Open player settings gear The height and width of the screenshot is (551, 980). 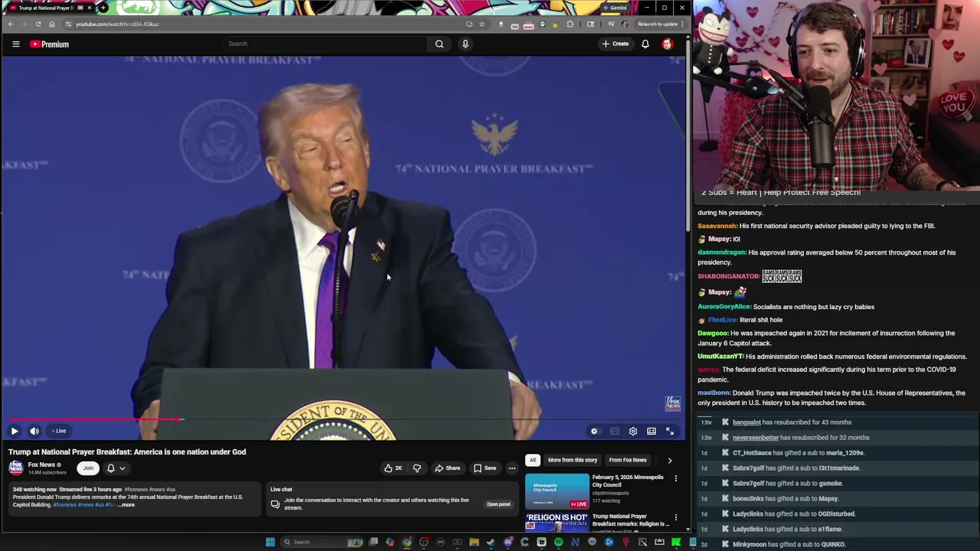(633, 432)
